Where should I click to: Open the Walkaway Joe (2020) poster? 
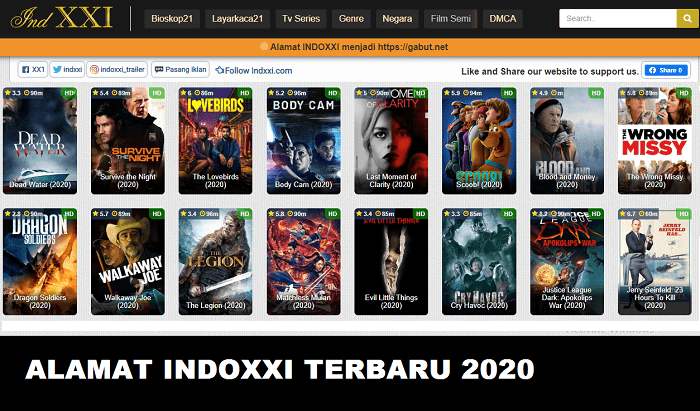128,262
